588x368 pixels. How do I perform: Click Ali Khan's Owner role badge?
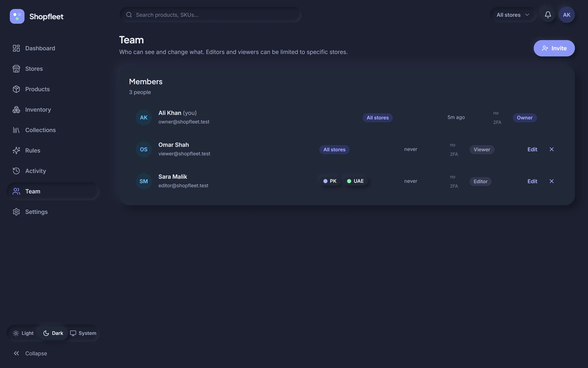click(x=525, y=118)
